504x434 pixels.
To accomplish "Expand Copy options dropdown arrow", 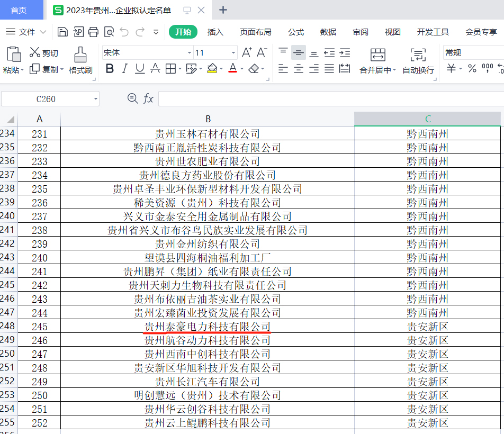I will coord(62,69).
